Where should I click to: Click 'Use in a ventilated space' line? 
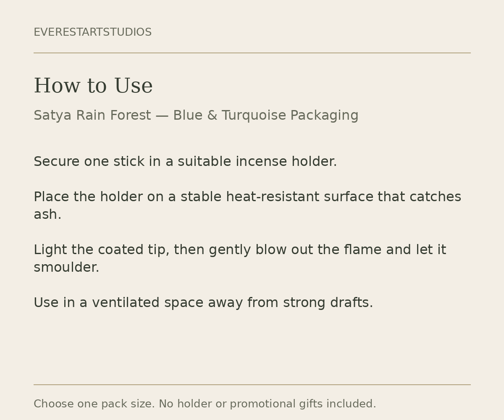[x=203, y=303]
